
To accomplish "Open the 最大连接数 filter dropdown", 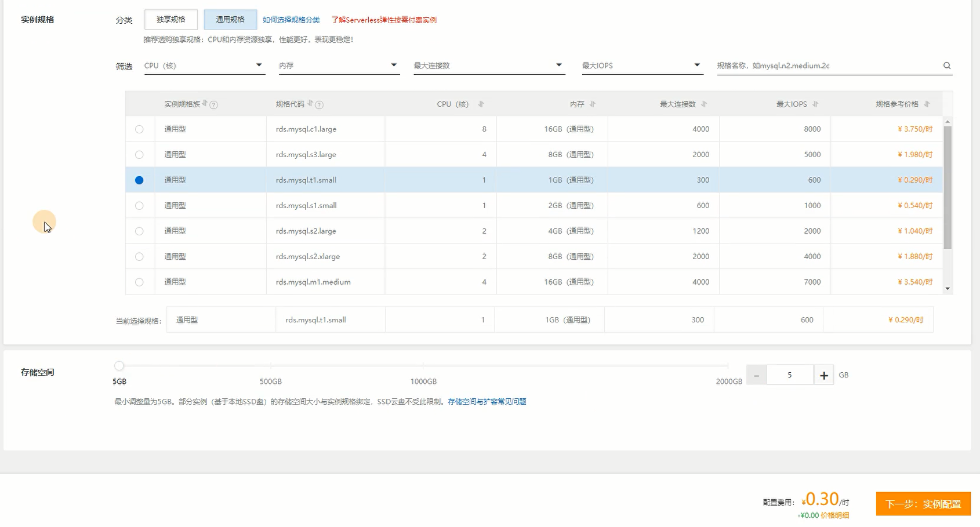I will pyautogui.click(x=489, y=66).
